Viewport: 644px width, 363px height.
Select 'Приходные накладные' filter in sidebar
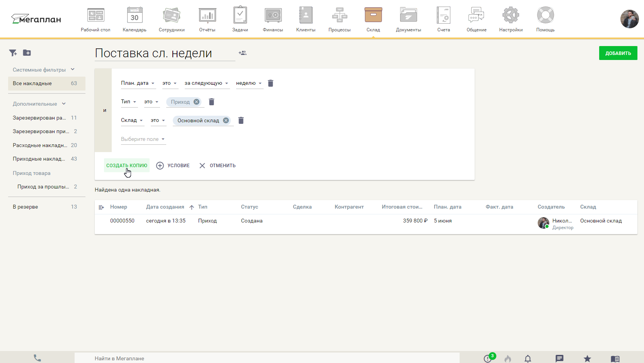point(39,159)
